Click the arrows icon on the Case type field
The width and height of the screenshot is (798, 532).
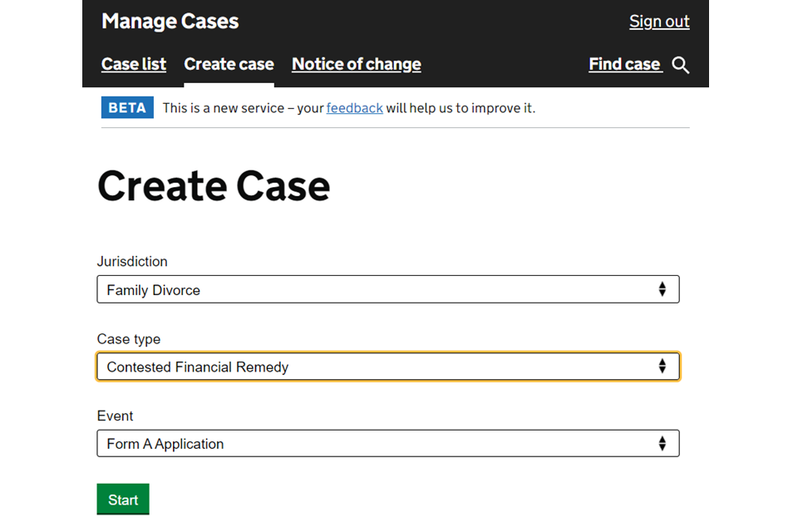[x=662, y=367]
